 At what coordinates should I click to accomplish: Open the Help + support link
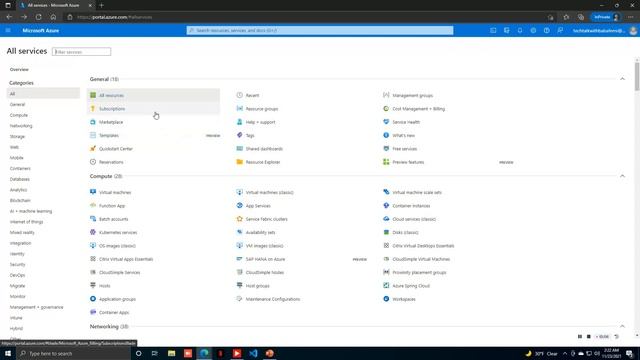click(x=260, y=122)
